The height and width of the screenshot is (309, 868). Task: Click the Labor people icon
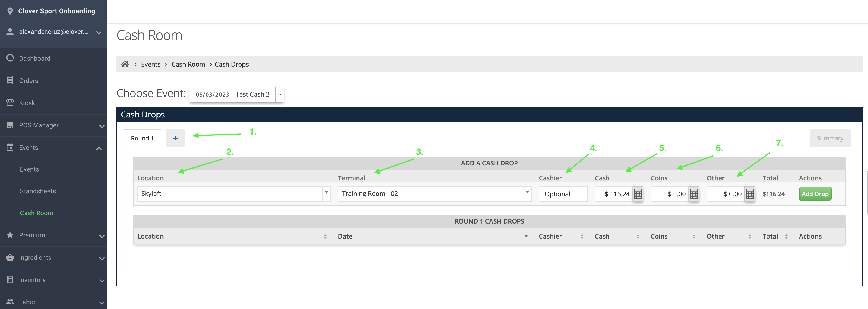pyautogui.click(x=10, y=302)
